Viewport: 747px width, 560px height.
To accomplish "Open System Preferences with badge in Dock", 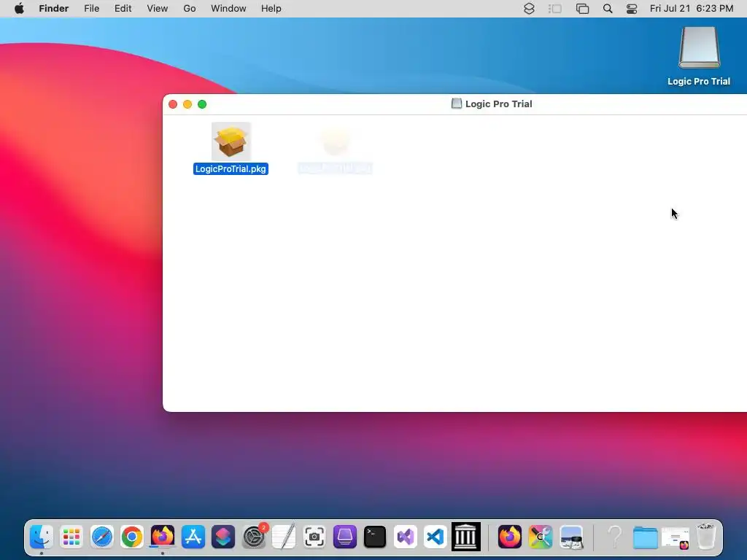I will point(253,537).
